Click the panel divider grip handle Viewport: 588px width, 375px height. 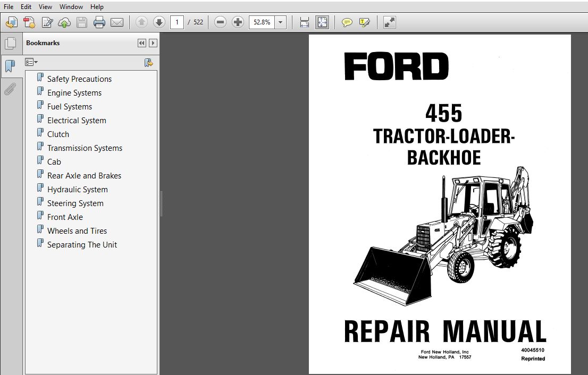pos(161,204)
